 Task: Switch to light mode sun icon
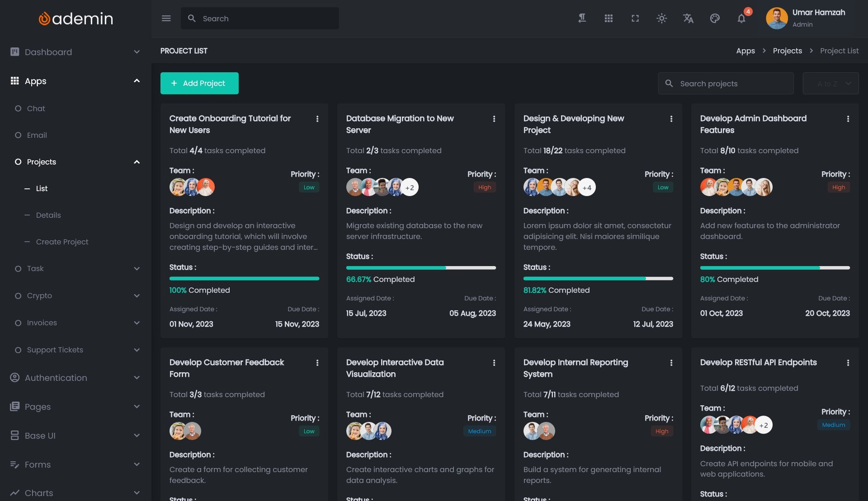coord(661,19)
